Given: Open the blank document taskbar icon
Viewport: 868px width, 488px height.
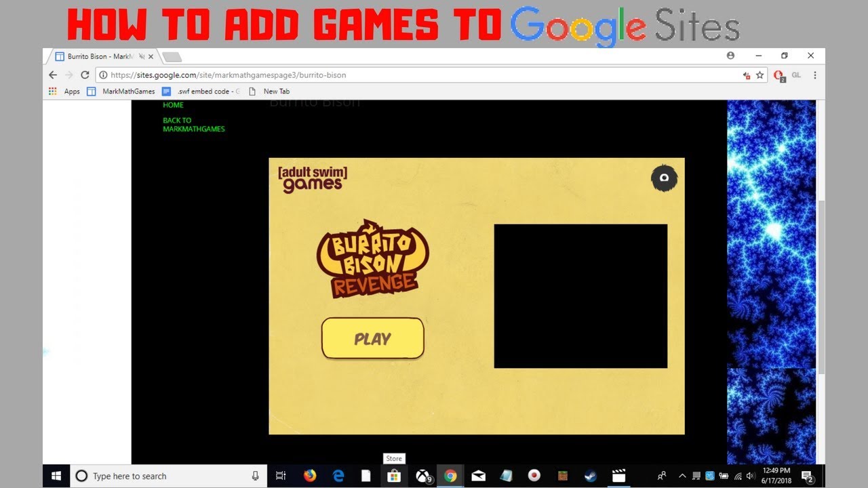Looking at the screenshot, I should pos(366,476).
